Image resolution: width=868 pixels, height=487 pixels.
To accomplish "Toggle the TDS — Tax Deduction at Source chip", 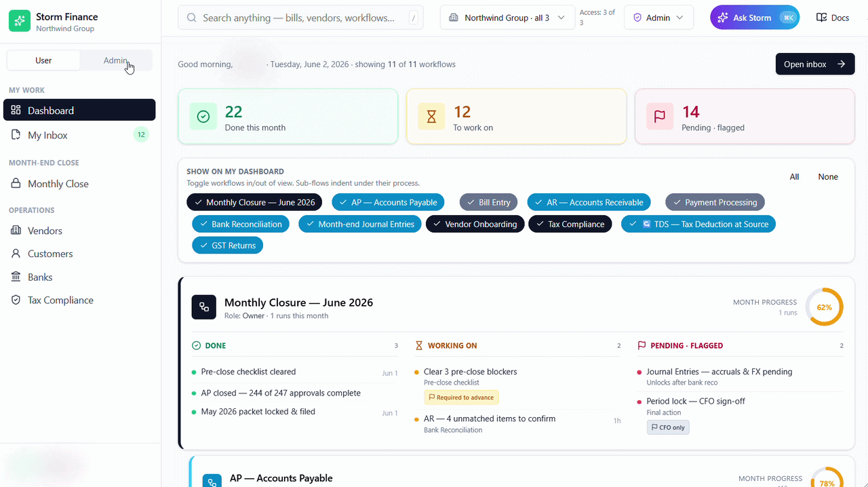I will (698, 224).
